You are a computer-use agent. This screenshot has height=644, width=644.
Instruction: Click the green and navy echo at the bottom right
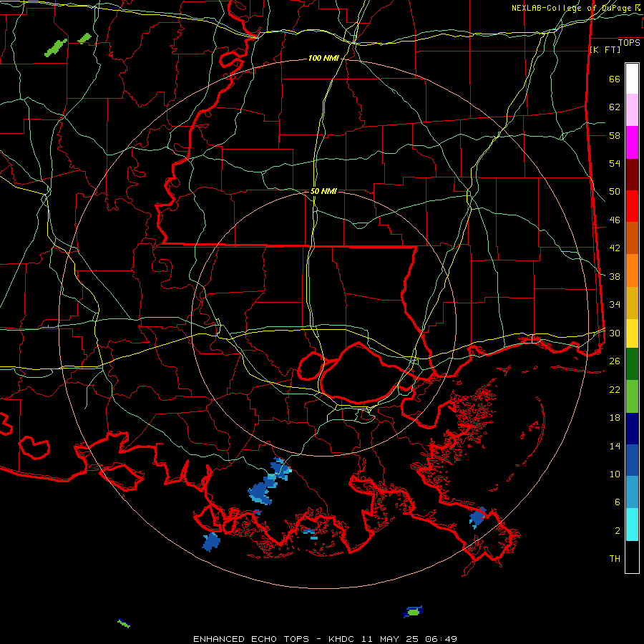click(413, 612)
